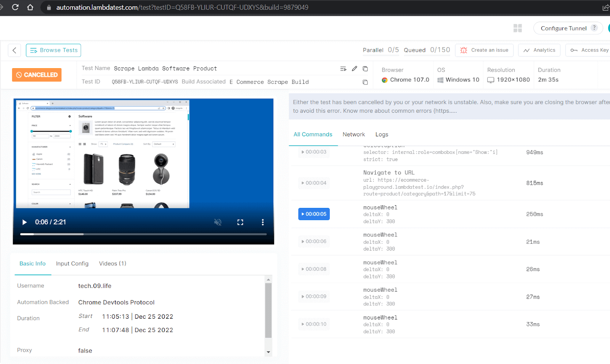Switch to the Network tab
This screenshot has height=364, width=610.
tap(353, 134)
